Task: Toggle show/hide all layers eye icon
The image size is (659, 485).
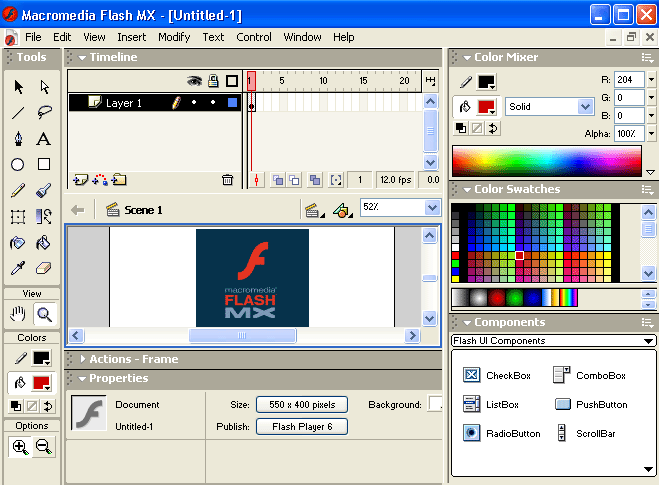Action: (x=194, y=80)
